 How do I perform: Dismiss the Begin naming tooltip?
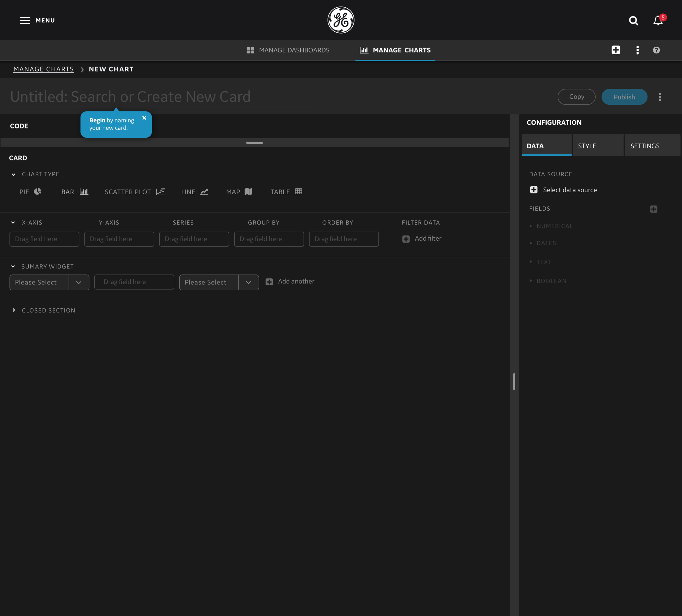point(144,118)
